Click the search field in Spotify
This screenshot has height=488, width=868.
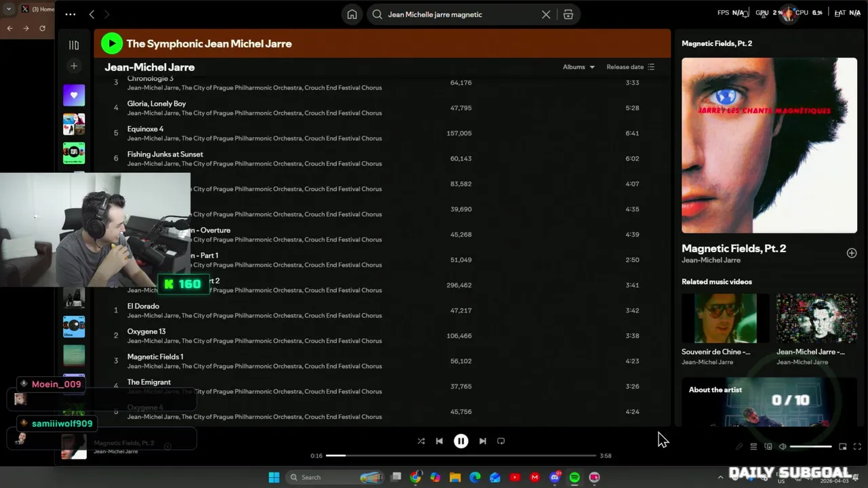pyautogui.click(x=461, y=14)
